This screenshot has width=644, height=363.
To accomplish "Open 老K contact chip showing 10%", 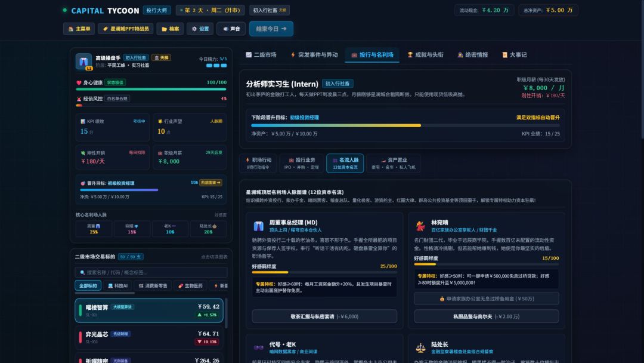I will [x=169, y=229].
